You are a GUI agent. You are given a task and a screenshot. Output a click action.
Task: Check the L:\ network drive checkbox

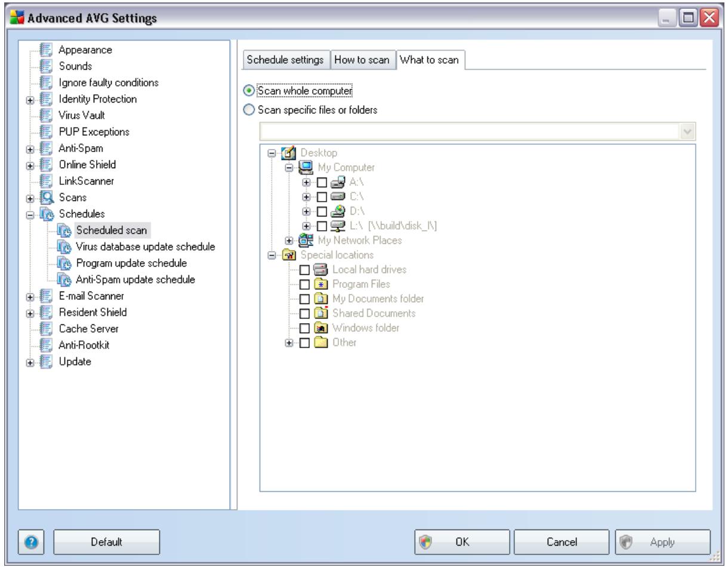[x=322, y=226]
